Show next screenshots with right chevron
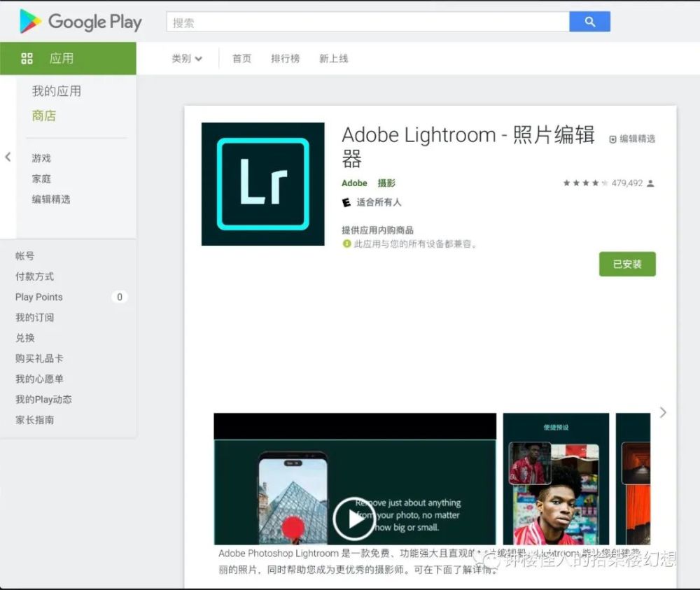Viewport: 700px width, 590px height. [x=663, y=412]
